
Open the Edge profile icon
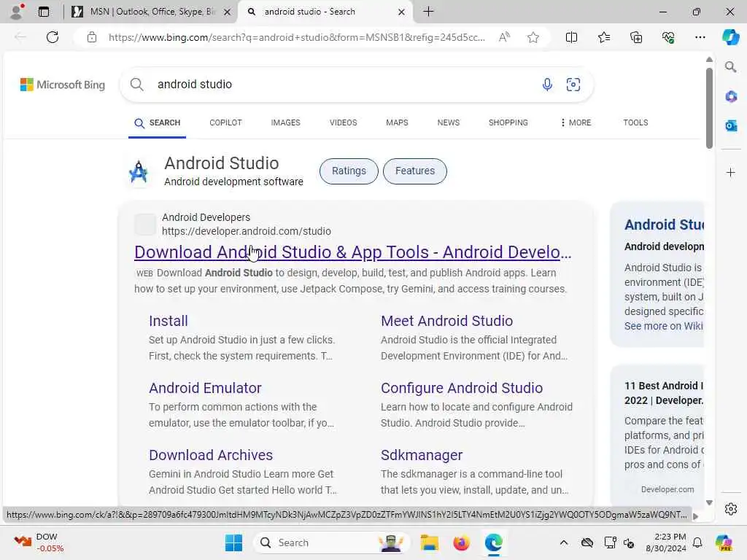(x=17, y=12)
